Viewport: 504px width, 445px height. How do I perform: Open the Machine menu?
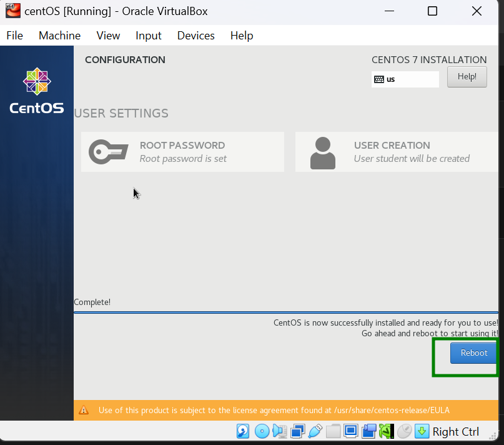point(59,36)
